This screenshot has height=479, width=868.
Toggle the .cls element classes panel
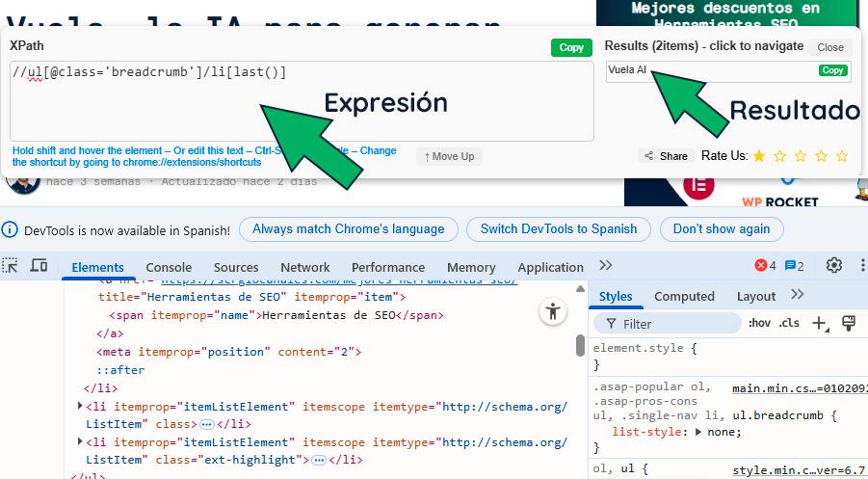click(789, 324)
